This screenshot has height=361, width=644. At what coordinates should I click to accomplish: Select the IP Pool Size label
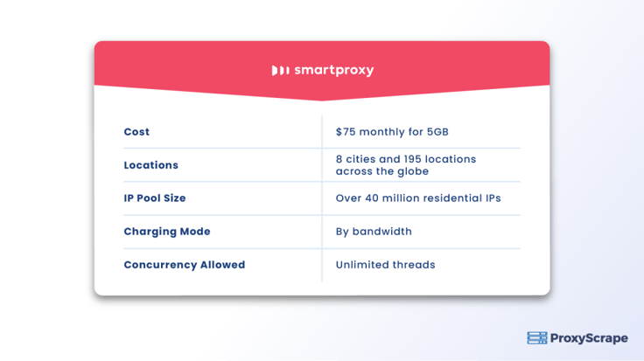[155, 198]
